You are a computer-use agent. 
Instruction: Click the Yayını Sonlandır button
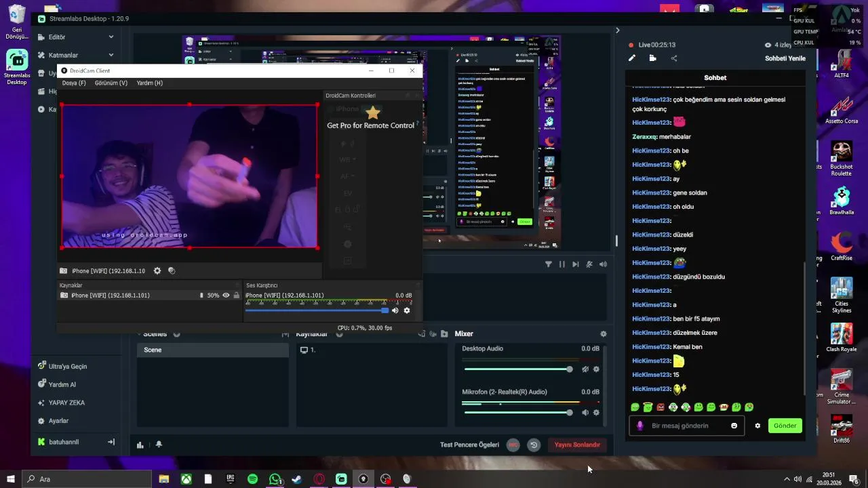coord(577,445)
